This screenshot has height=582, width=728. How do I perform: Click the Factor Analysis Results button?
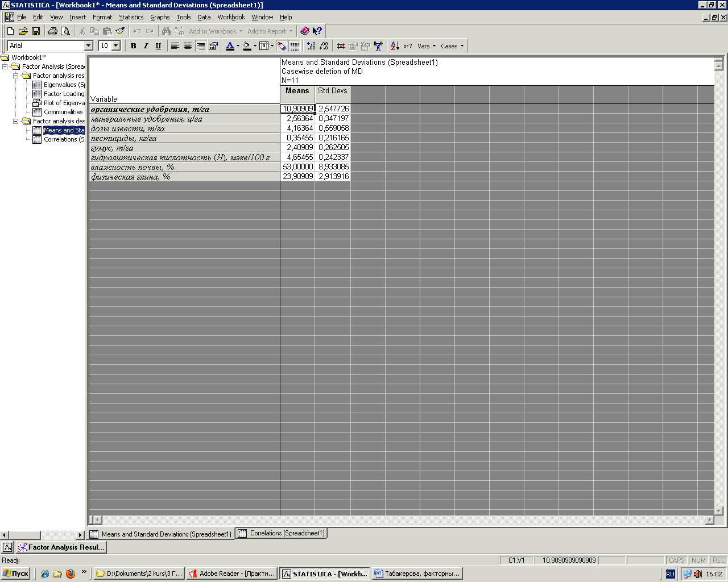61,547
